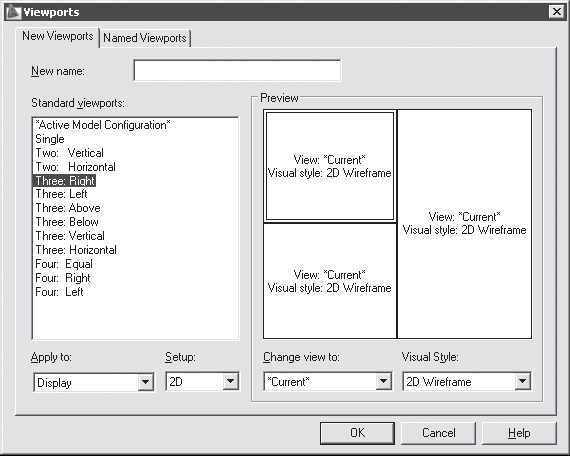Open the Change view to dropdown
570x456 pixels.
pos(328,381)
